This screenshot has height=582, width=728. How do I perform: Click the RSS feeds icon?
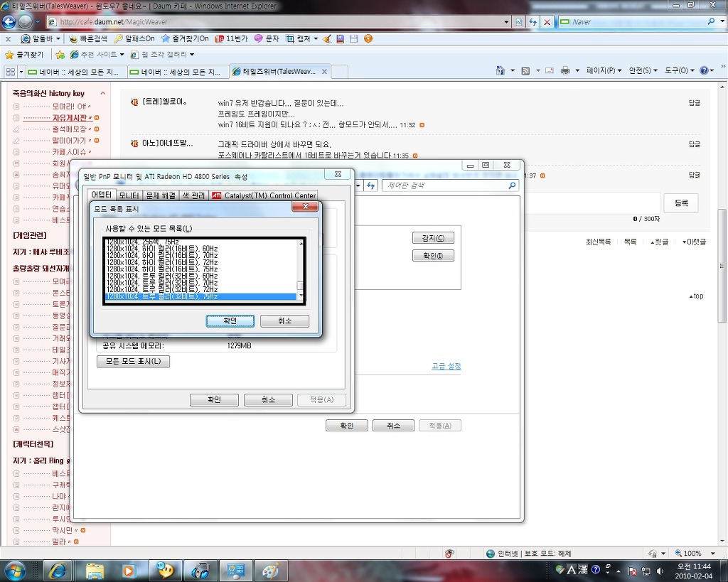pos(525,70)
